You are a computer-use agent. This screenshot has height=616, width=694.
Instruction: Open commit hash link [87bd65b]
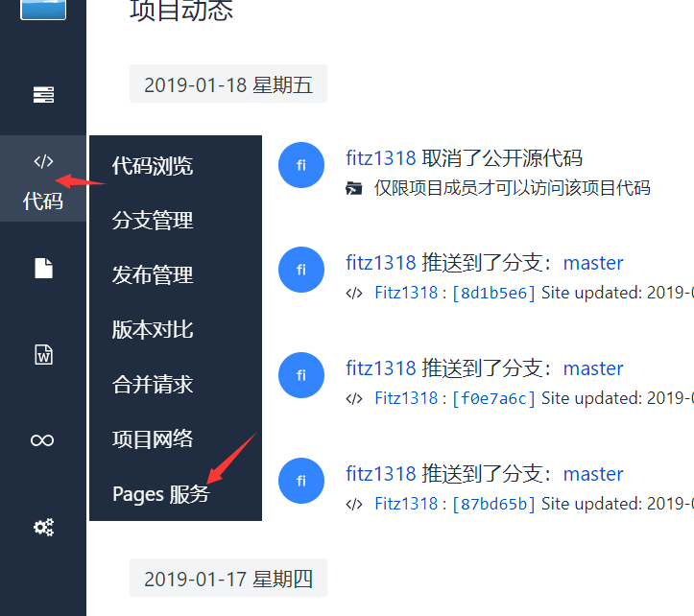(493, 504)
